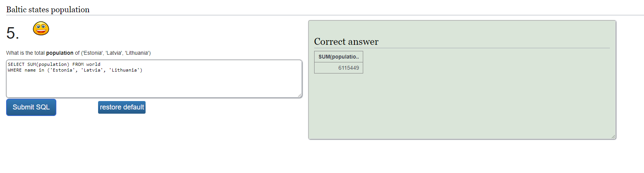The height and width of the screenshot is (173, 644).
Task: Click 'Estonia' inside the SQL query
Action: pyautogui.click(x=62, y=70)
